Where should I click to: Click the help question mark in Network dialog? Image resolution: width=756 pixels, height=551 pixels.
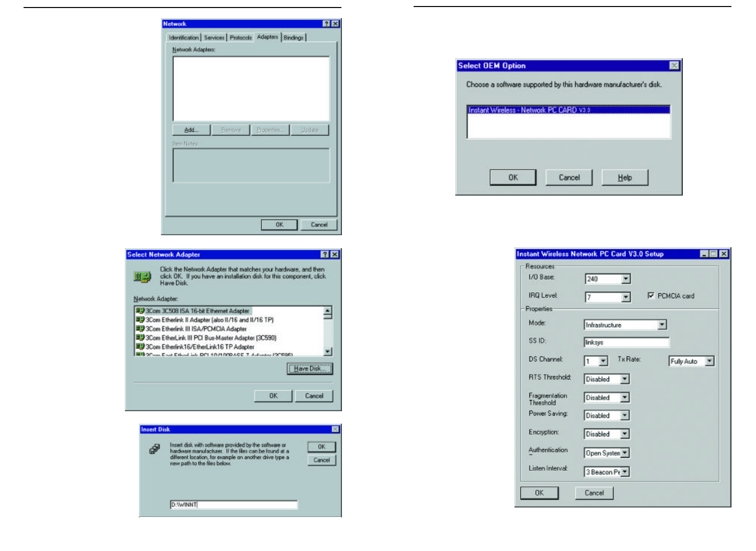pos(326,24)
